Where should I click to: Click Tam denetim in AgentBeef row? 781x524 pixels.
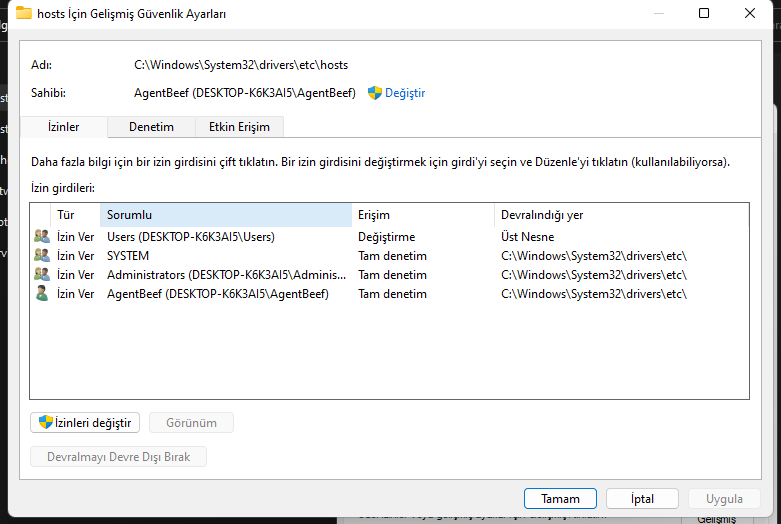392,294
